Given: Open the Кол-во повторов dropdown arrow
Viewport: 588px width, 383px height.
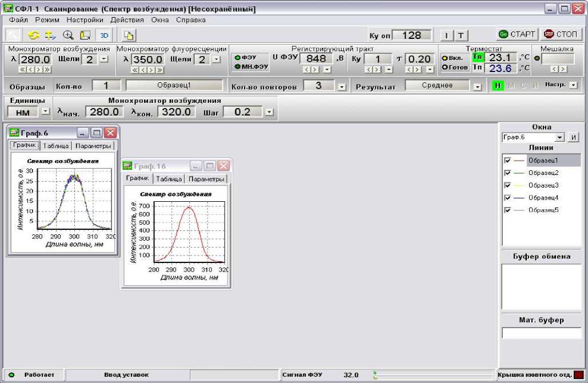Looking at the screenshot, I should pyautogui.click(x=342, y=87).
